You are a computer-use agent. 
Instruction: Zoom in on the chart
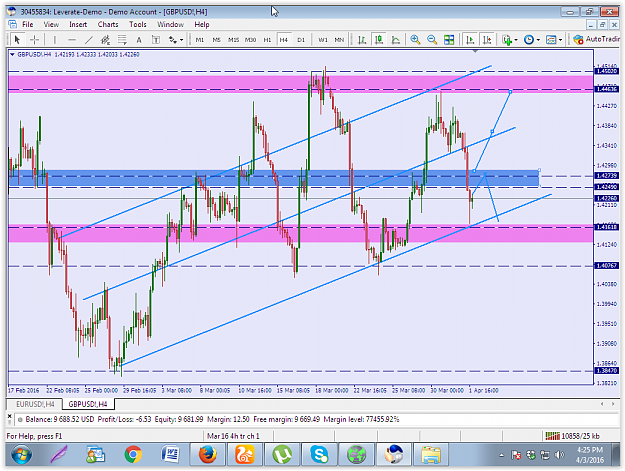pos(415,39)
